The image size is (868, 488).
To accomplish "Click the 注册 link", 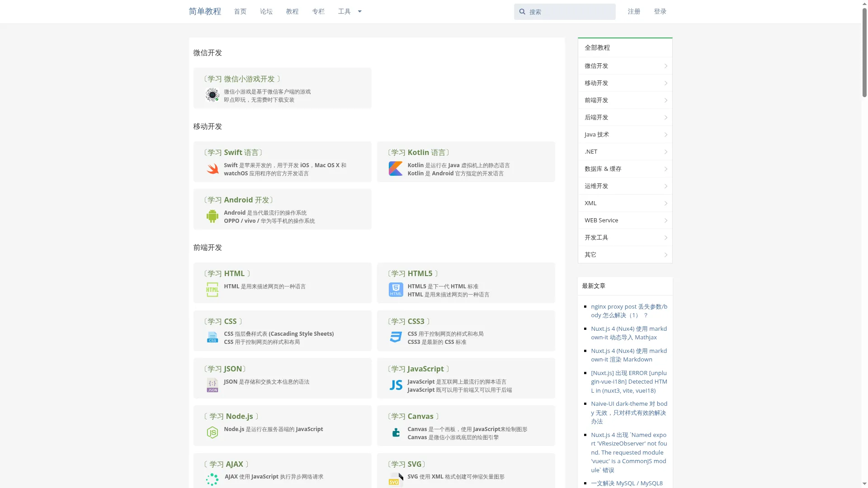I will tap(634, 11).
